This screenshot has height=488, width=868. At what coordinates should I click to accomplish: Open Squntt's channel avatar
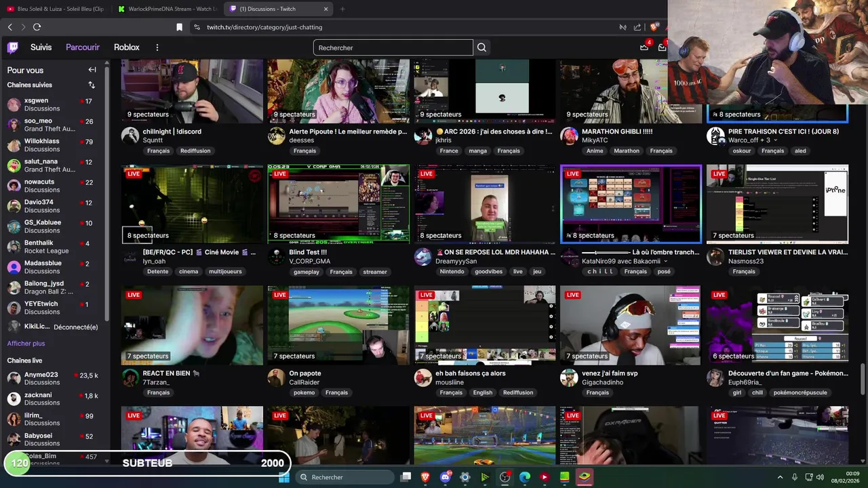[130, 136]
